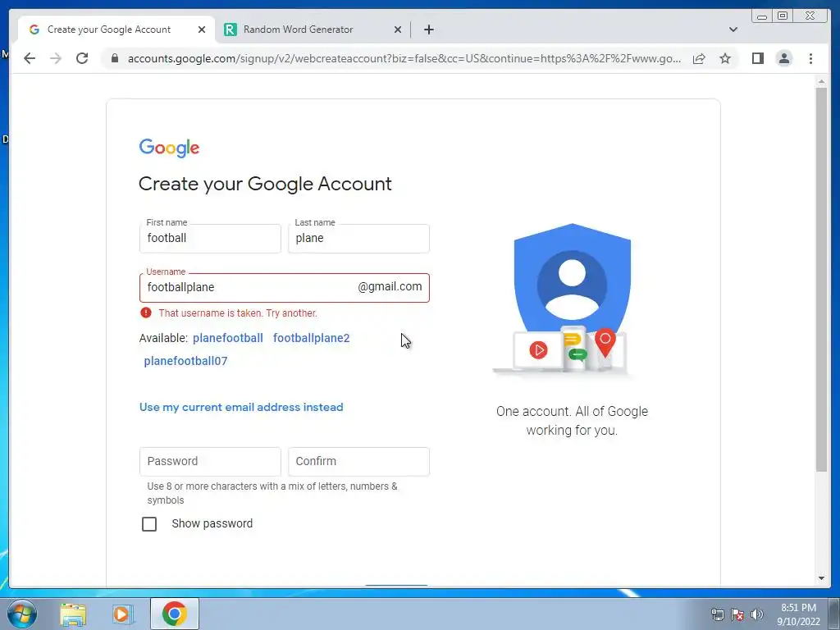Click the Chrome taskbar icon
The height and width of the screenshot is (630, 840).
click(175, 614)
